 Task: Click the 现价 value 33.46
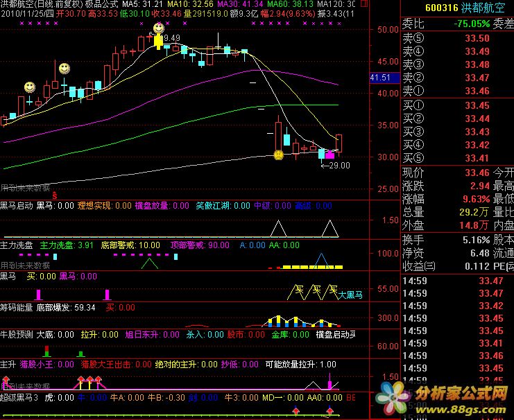(477, 173)
